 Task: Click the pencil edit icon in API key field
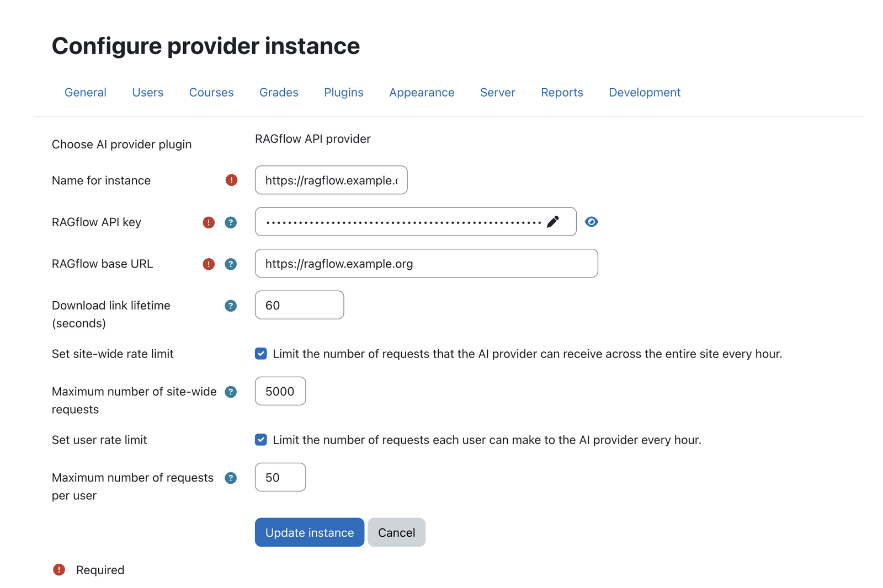(x=553, y=222)
